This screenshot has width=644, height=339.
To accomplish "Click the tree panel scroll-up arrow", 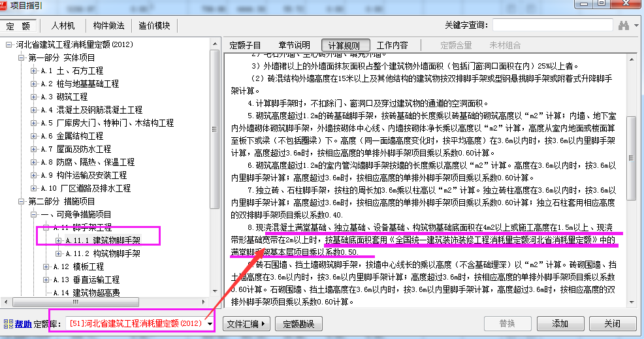I will pos(214,44).
